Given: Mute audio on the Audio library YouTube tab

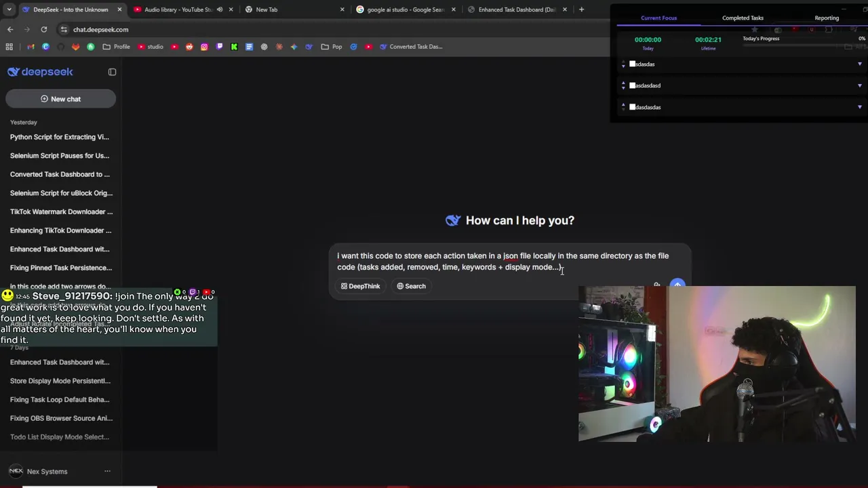Looking at the screenshot, I should tap(220, 9).
